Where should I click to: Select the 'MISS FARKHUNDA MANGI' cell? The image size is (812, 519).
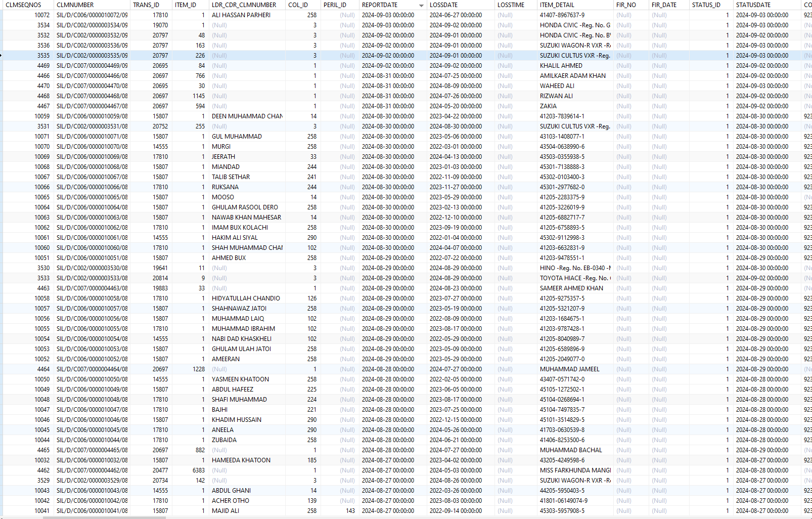(x=575, y=470)
